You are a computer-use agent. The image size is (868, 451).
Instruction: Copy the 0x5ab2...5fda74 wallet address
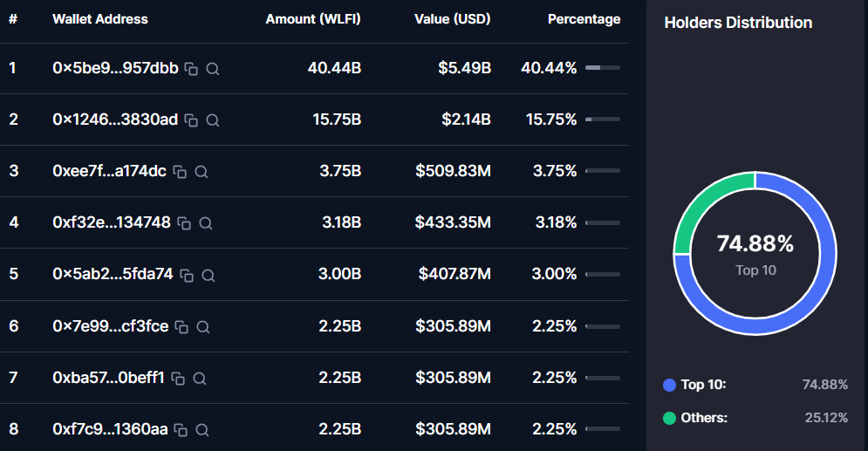tap(187, 275)
